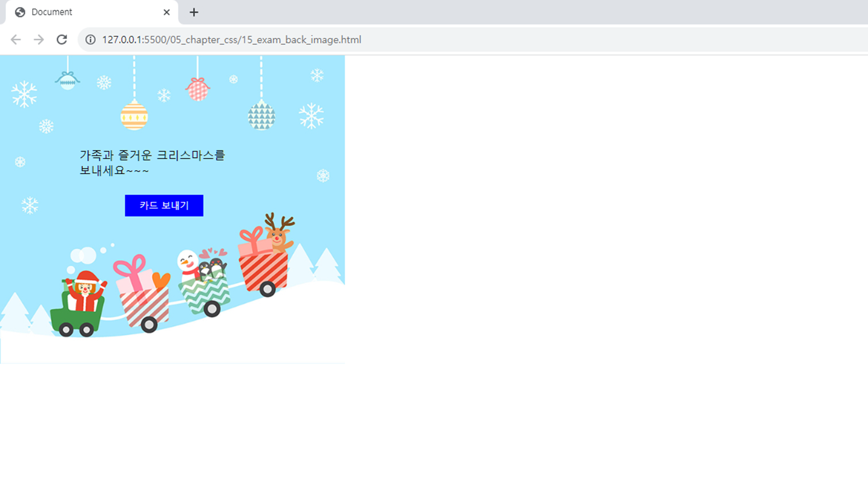Click the globe favicon on Document tab
Image resolution: width=868 pixels, height=489 pixels.
point(20,12)
